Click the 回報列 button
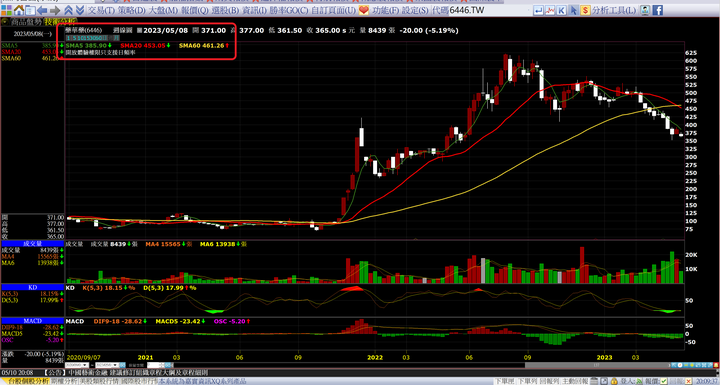This screenshot has width=720, height=385. pos(549,381)
